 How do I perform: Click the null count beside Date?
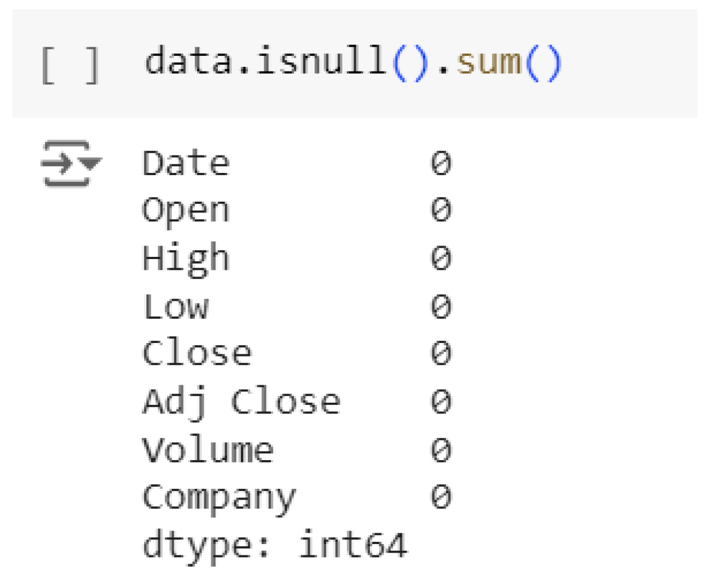click(441, 164)
